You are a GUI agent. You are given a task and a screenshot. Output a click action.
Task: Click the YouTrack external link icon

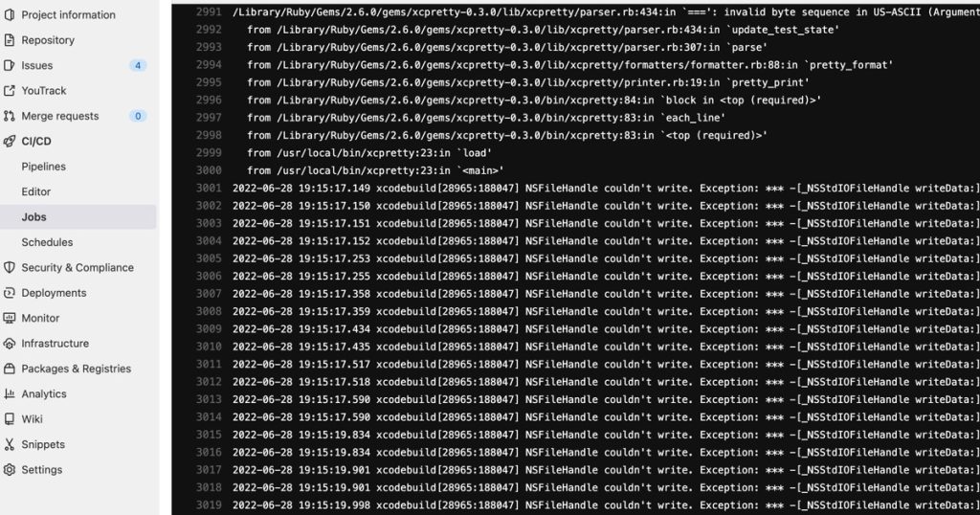tap(9, 91)
